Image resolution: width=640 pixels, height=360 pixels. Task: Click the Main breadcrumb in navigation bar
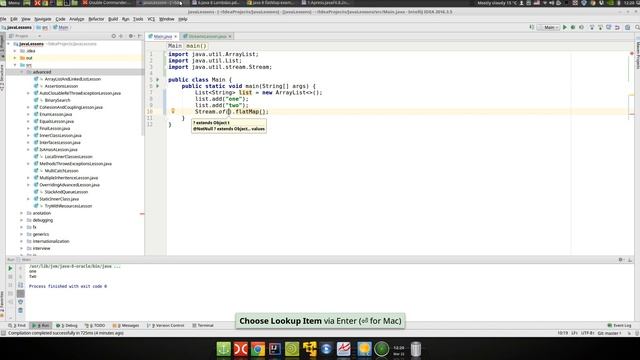pos(61,27)
